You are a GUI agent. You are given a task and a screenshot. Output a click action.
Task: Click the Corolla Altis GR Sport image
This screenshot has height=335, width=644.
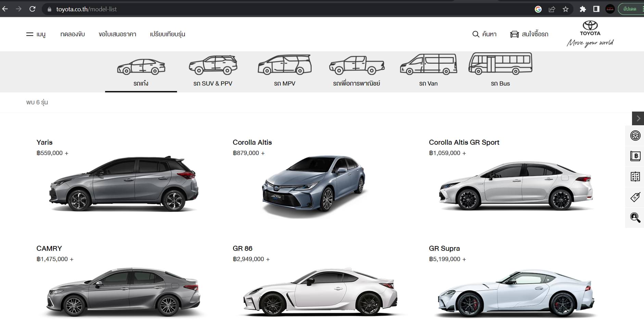coord(516,186)
